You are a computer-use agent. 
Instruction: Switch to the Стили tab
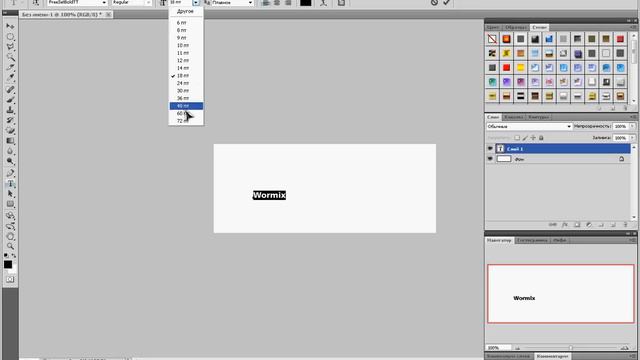(x=539, y=27)
